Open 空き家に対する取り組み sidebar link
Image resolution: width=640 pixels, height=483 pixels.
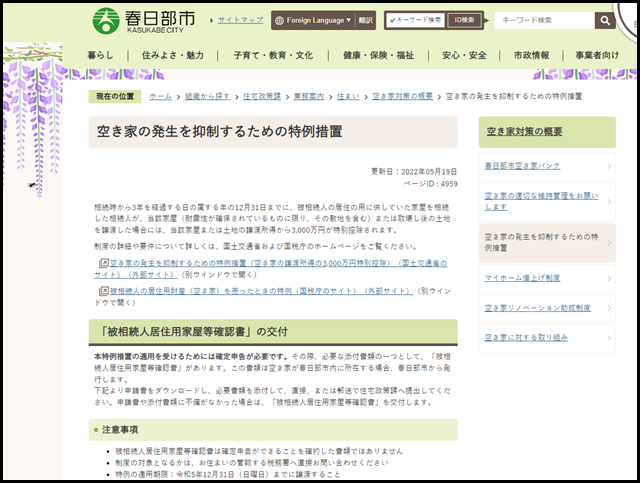pyautogui.click(x=526, y=338)
